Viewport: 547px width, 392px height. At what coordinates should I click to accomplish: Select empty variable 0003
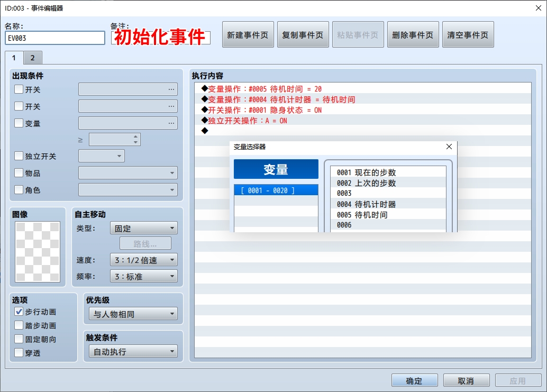(x=388, y=193)
